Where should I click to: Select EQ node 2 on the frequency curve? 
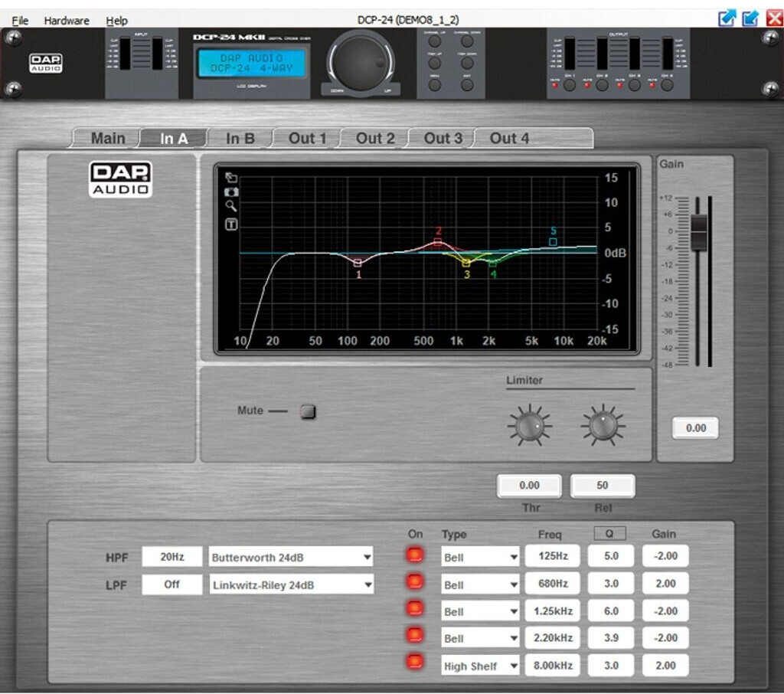click(x=438, y=241)
